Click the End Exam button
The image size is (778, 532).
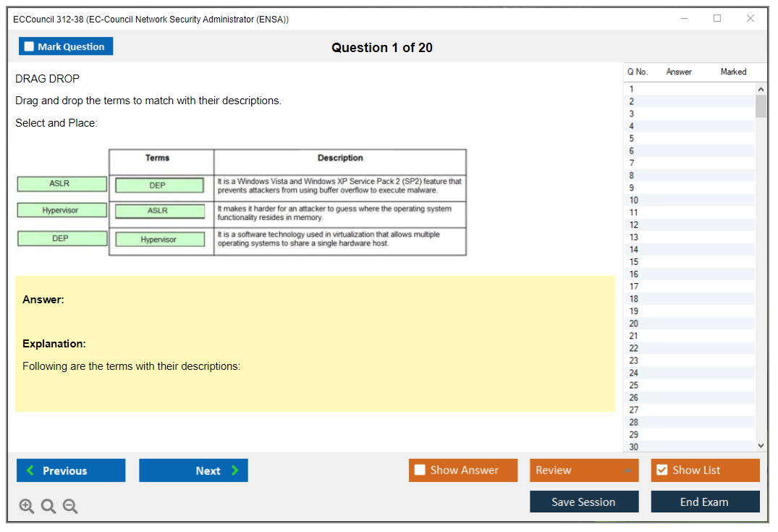[x=704, y=502]
